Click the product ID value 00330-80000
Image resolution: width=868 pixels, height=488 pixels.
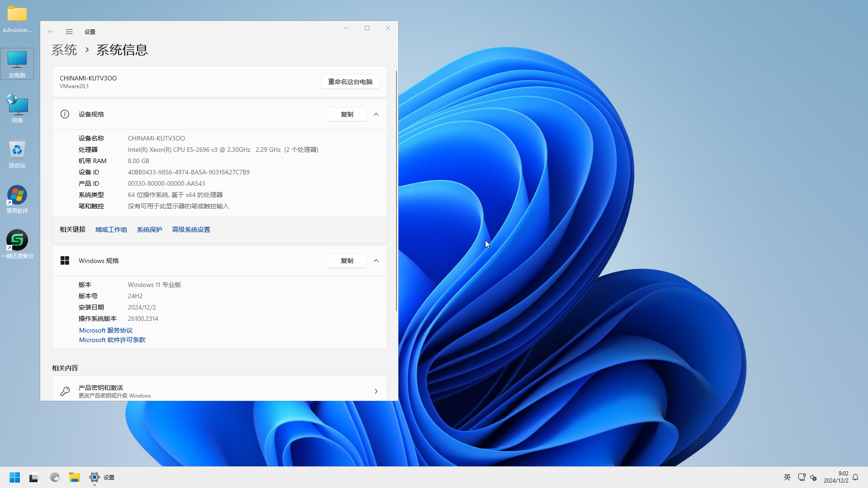166,183
